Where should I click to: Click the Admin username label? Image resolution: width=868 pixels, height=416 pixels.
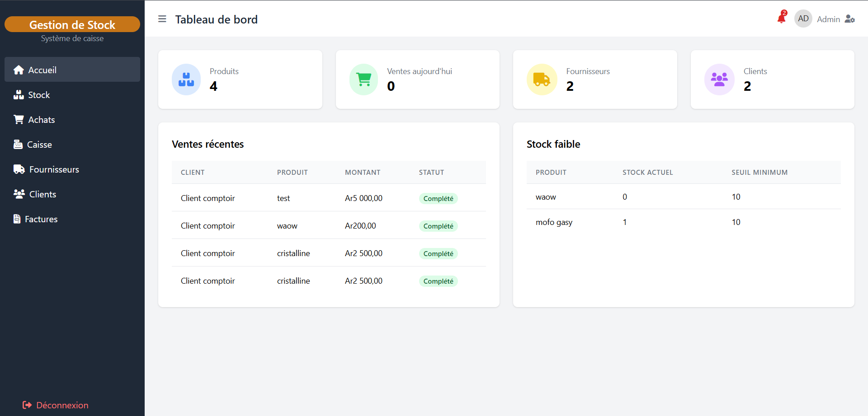(828, 19)
